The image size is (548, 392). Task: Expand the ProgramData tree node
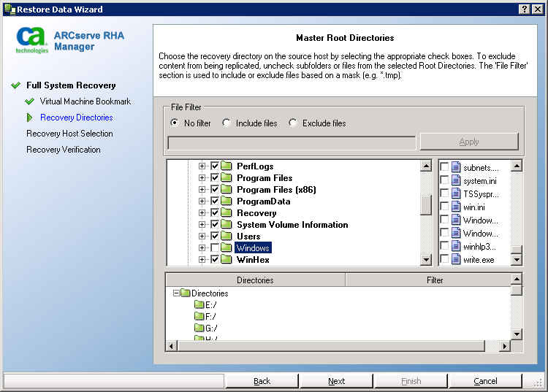pyautogui.click(x=202, y=201)
